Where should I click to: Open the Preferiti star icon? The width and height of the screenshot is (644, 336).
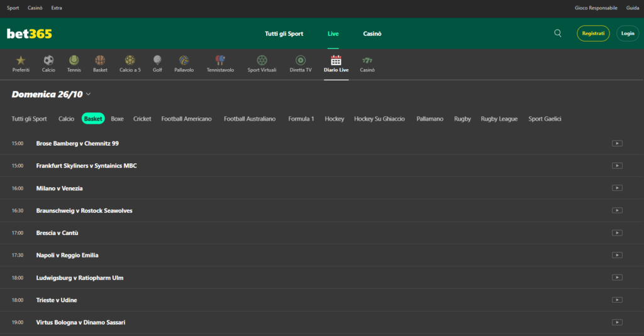click(x=21, y=60)
